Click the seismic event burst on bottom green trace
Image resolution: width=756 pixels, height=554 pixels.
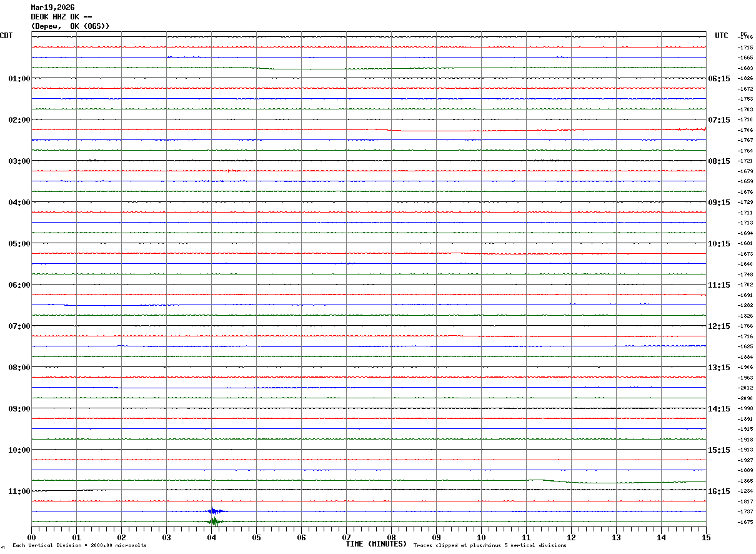[214, 521]
